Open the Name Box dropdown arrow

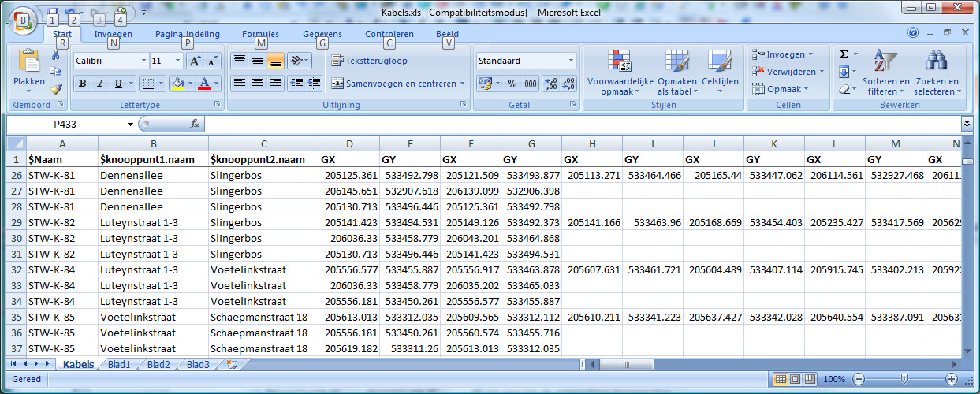coord(130,125)
